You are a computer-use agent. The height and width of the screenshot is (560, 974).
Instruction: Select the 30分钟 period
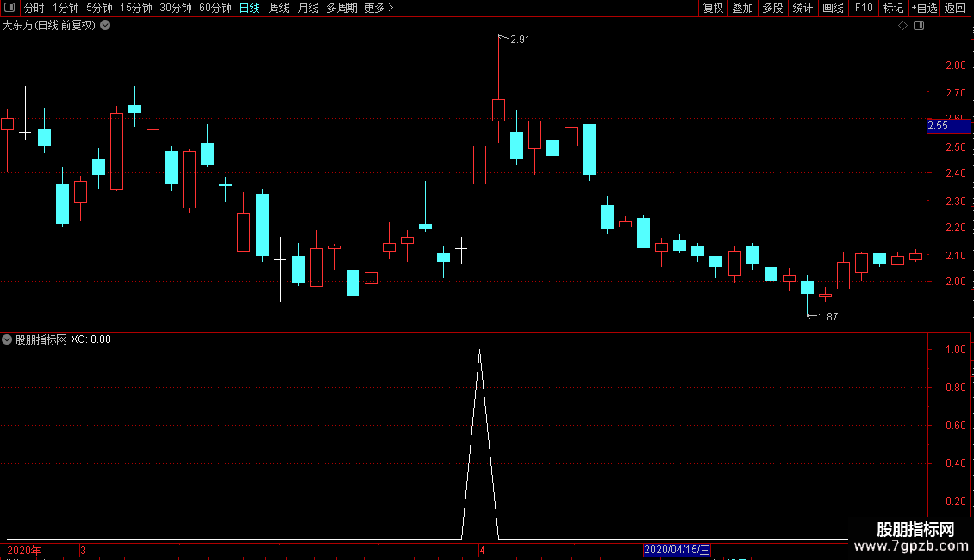[x=176, y=8]
